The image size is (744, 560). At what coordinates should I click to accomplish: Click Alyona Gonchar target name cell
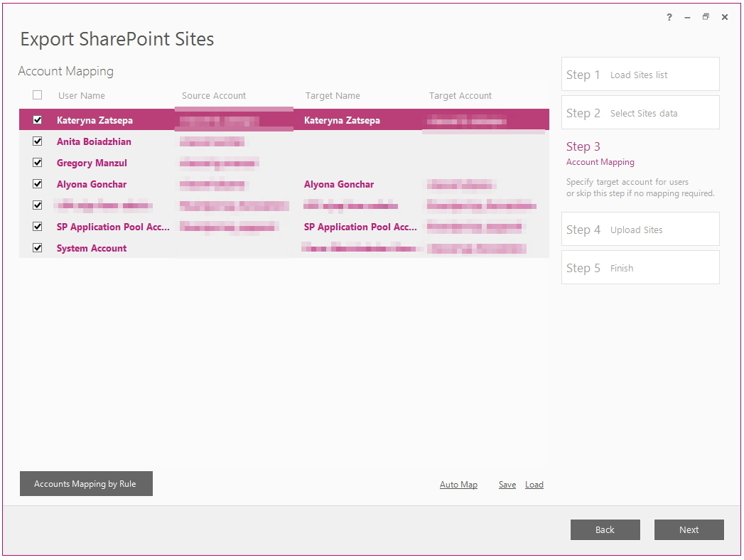coord(339,184)
